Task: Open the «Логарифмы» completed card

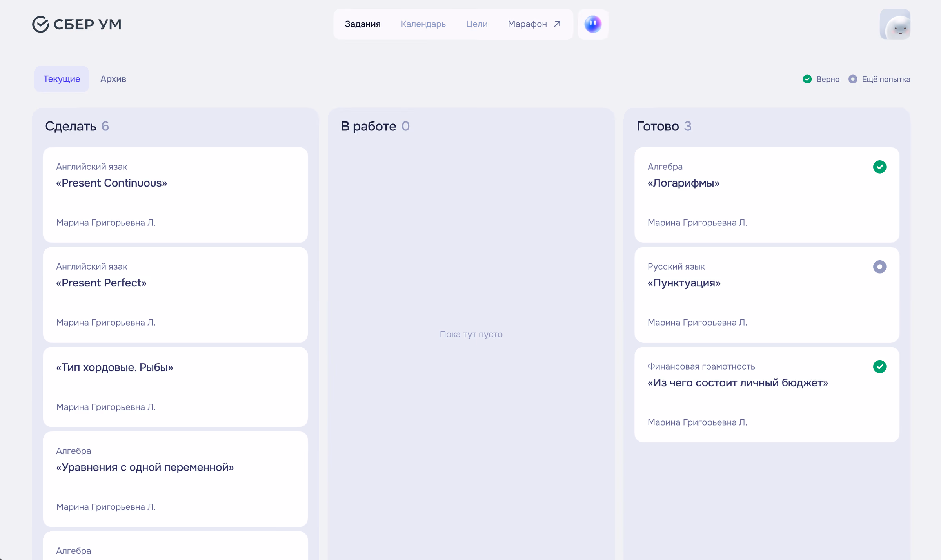Action: point(767,195)
